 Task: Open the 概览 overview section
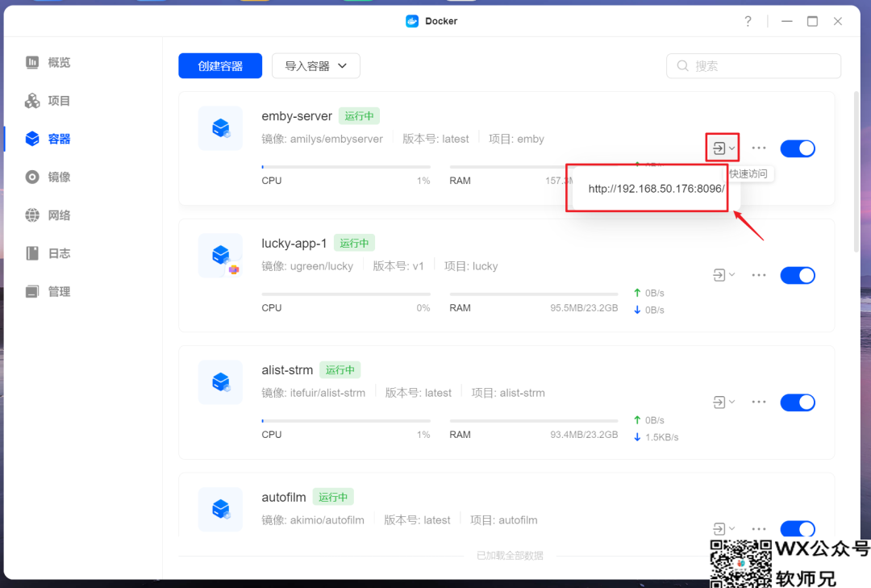coord(48,62)
